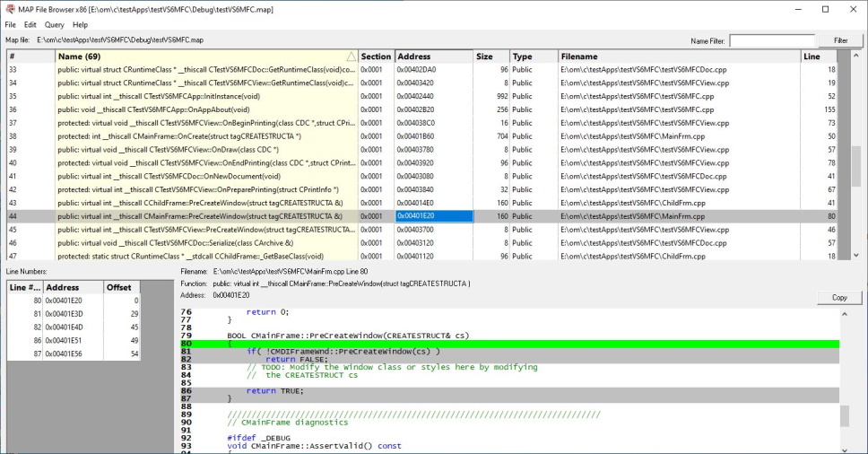Open the File menu
Viewport: 868px width, 454px height.
click(10, 25)
